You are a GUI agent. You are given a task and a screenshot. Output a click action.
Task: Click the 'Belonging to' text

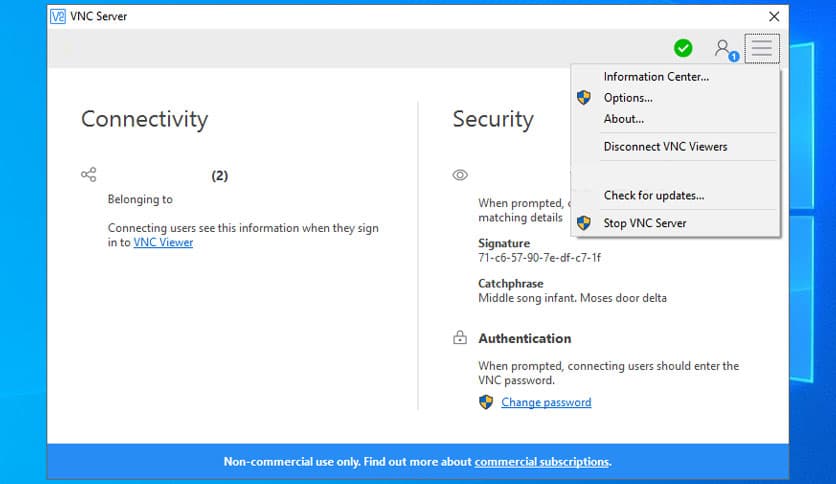click(140, 199)
